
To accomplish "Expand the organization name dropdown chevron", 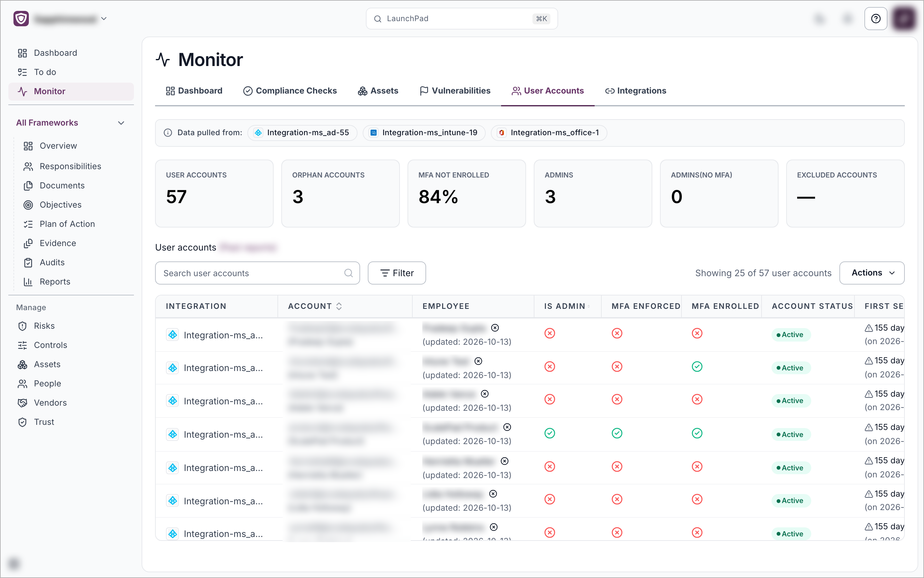I will click(x=103, y=18).
